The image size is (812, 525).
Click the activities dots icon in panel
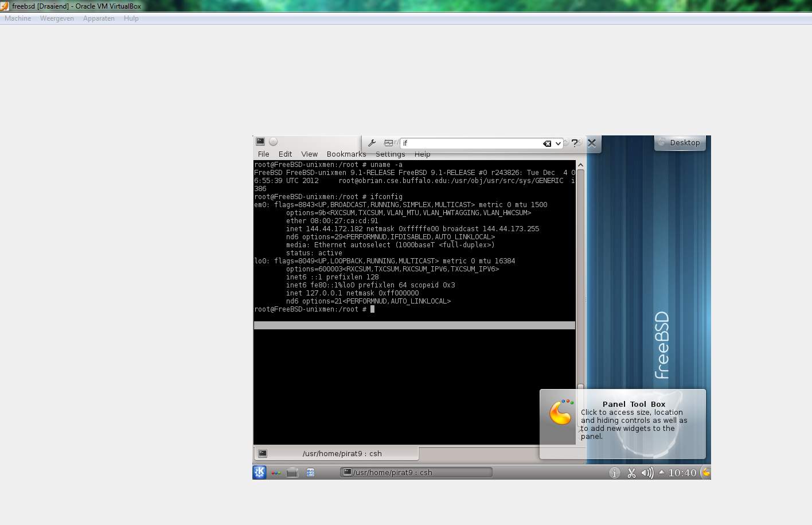pos(276,473)
